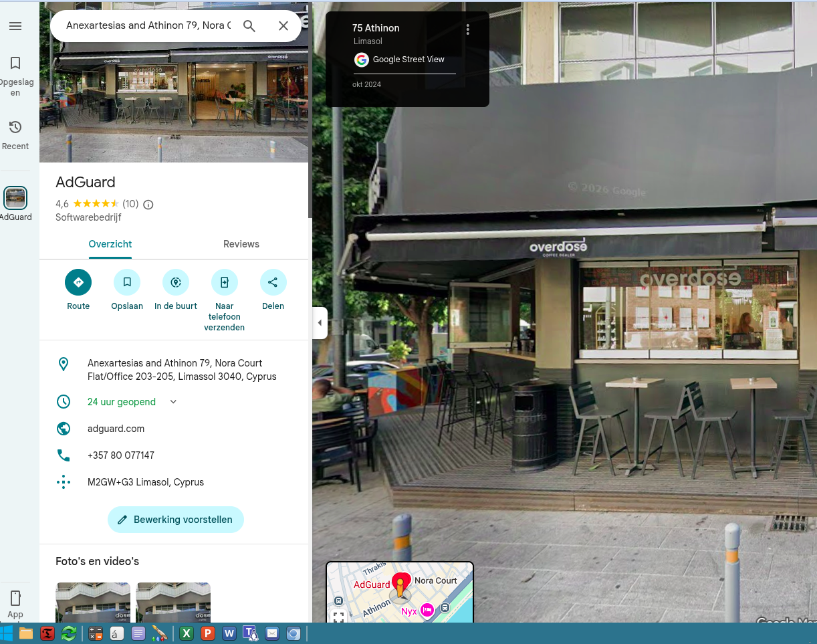The image size is (817, 644).
Task: Click okt 2024 capture date
Action: (x=366, y=84)
